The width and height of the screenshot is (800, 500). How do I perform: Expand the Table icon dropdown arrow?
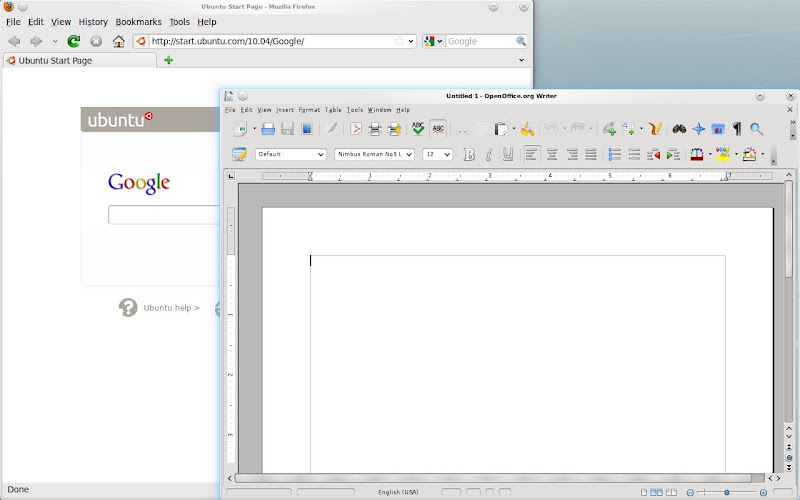click(641, 129)
